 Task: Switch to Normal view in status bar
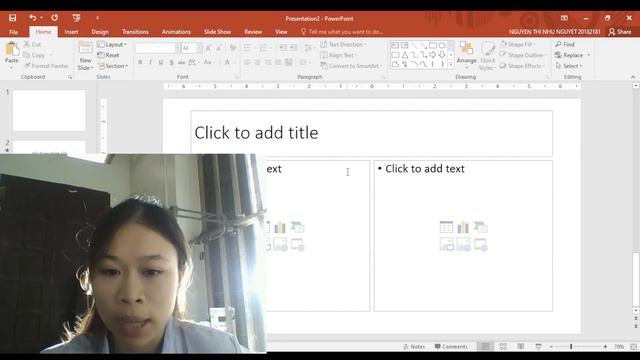(485, 347)
